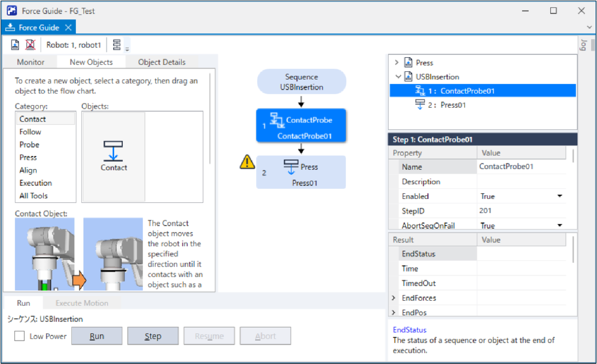This screenshot has height=364, width=597.
Task: Select the Press01 step block in flow chart
Action: coord(301,173)
